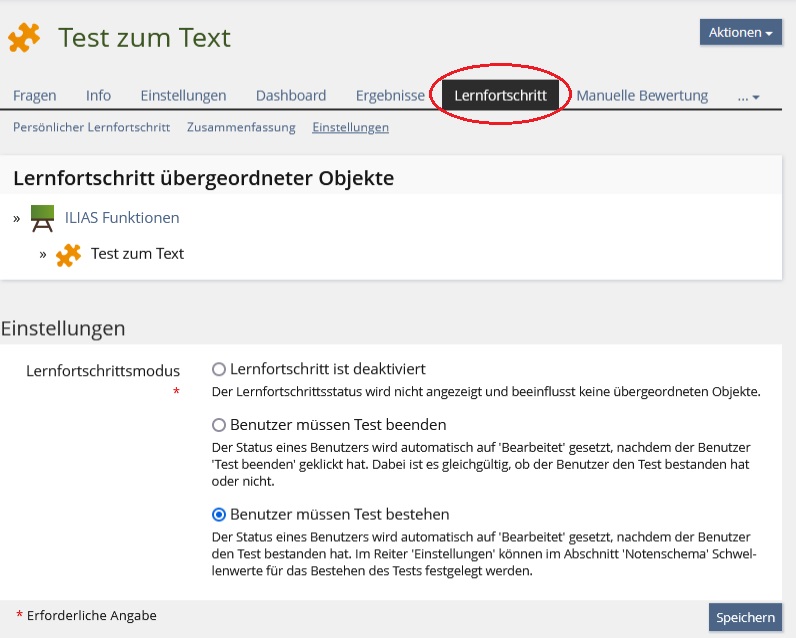796x638 pixels.
Task: Select the Lernfortschritt tab
Action: tap(500, 96)
